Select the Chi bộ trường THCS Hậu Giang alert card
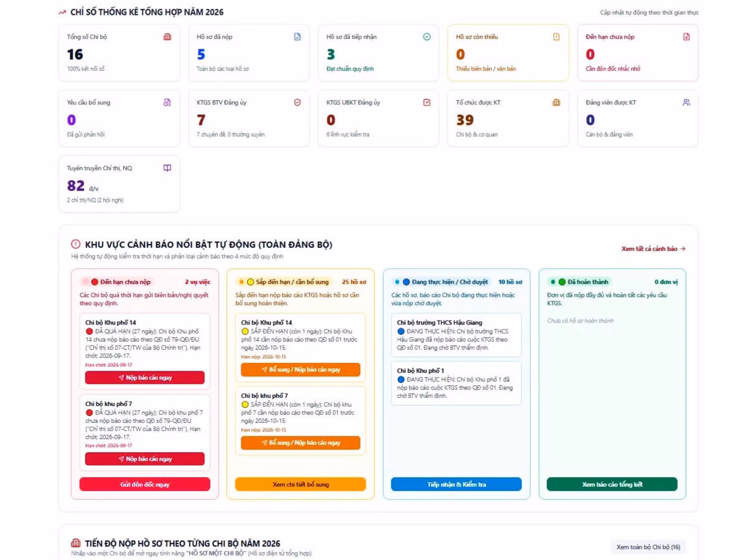Screen dimensions: 747x560 [x=456, y=335]
